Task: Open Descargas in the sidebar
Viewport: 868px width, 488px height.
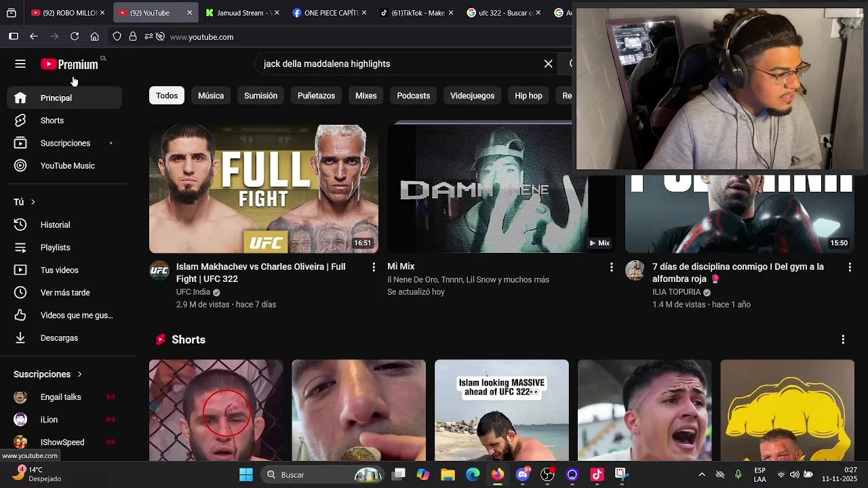Action: 64,338
